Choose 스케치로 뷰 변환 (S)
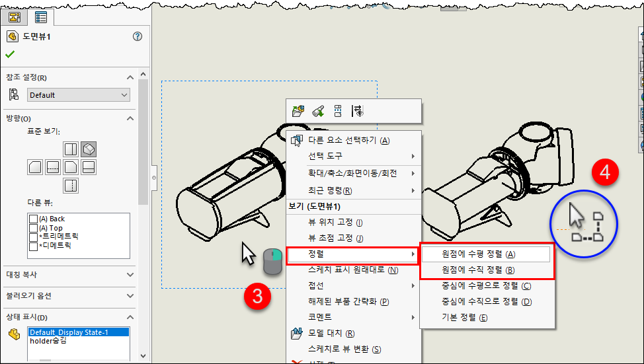Screen dimensions: 644x364 [x=354, y=349]
